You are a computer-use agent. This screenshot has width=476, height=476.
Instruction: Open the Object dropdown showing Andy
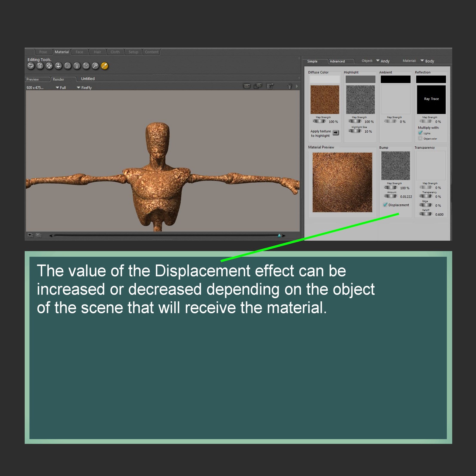click(x=383, y=61)
